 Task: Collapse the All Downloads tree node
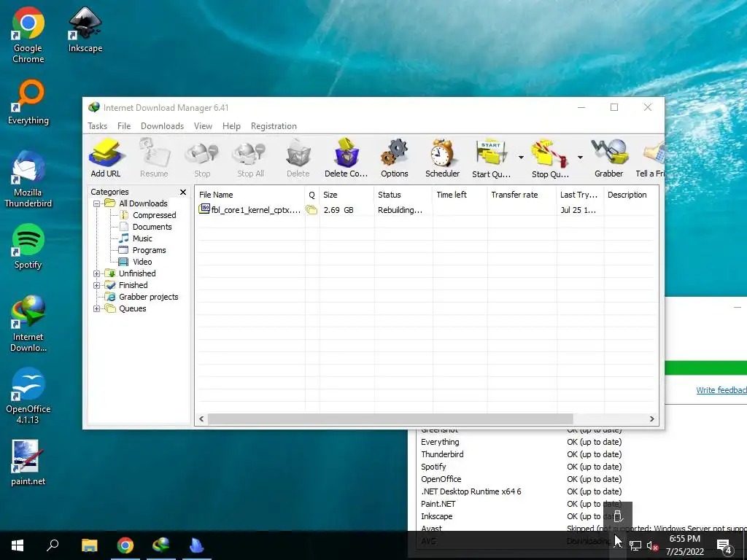(96, 204)
